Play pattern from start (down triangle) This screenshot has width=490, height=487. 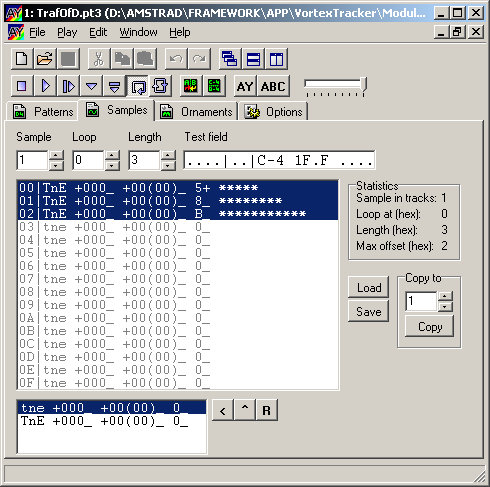pyautogui.click(x=91, y=86)
